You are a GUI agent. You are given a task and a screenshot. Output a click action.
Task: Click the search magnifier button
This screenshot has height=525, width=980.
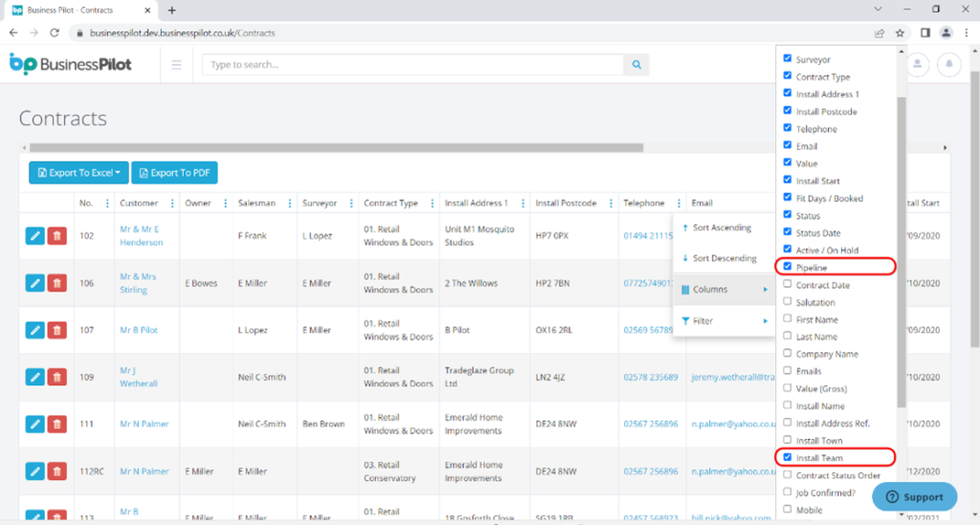(636, 65)
